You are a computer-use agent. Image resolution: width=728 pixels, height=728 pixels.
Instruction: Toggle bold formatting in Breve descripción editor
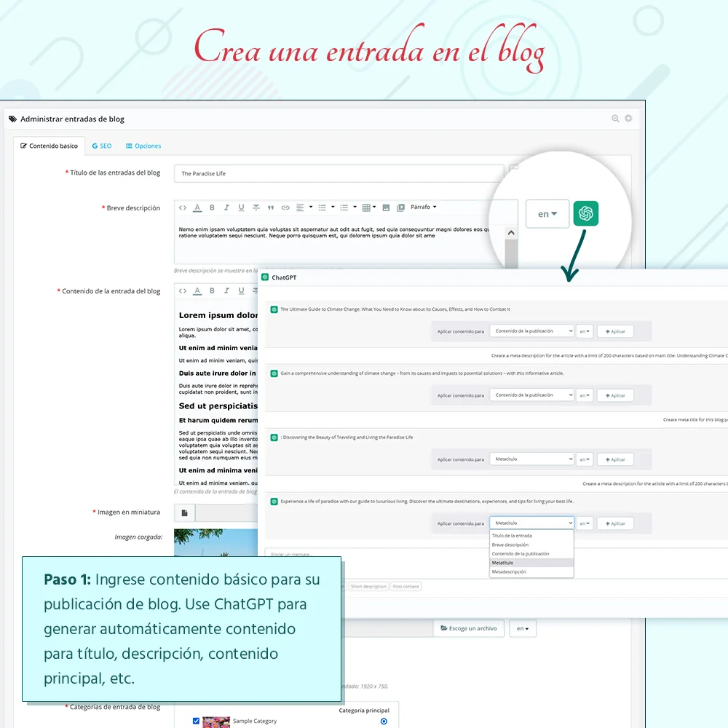pos(212,207)
